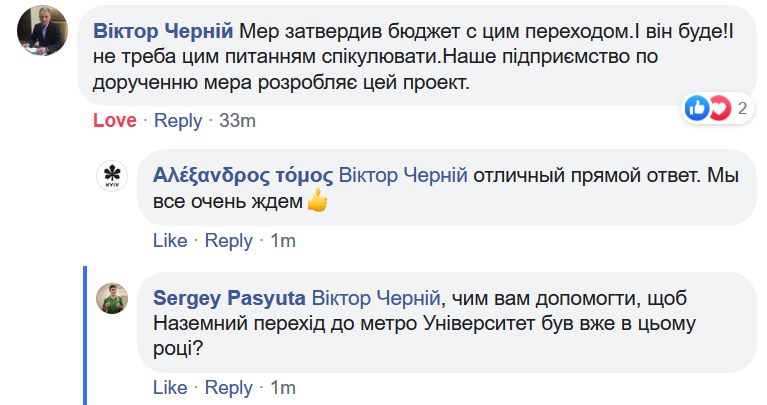Click Віктор Черній mention in Sergey's reply
The width and height of the screenshot is (767, 405).
coord(376,297)
